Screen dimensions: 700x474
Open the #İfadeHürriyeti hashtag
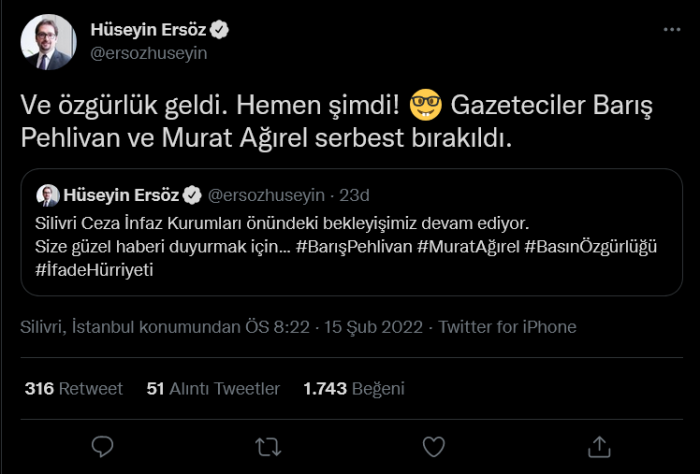89,270
